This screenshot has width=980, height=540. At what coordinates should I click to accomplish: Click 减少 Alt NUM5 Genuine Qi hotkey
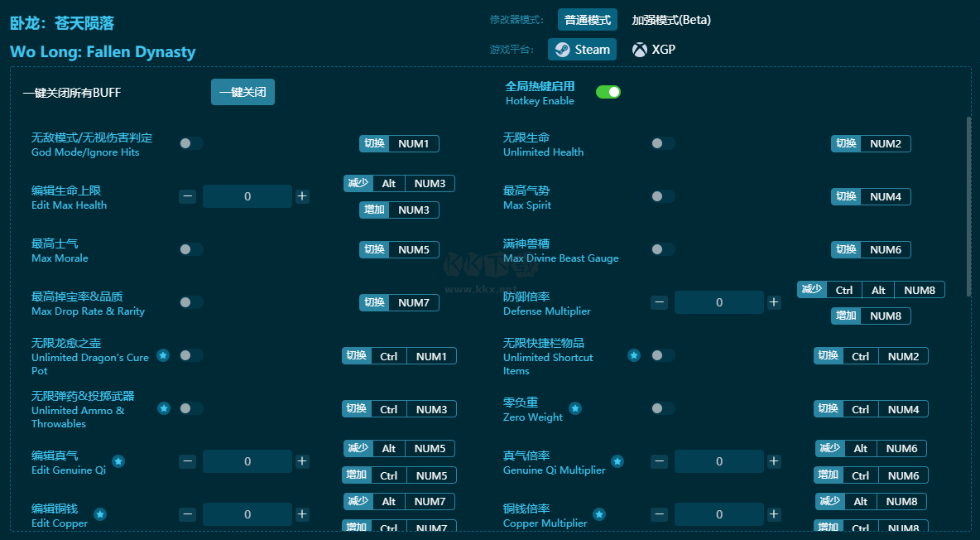pos(399,449)
